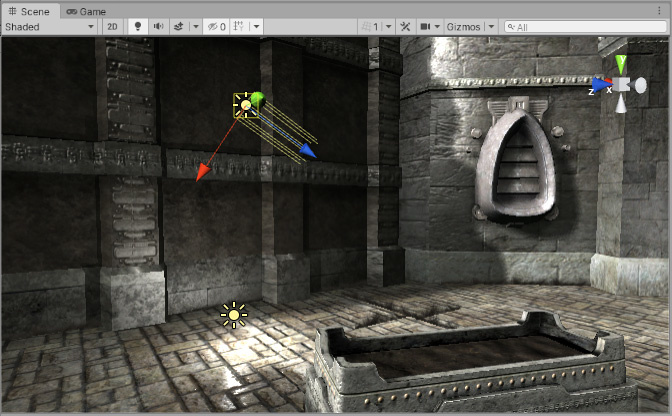
Task: Select the sun light icon near the floor
Action: [234, 315]
